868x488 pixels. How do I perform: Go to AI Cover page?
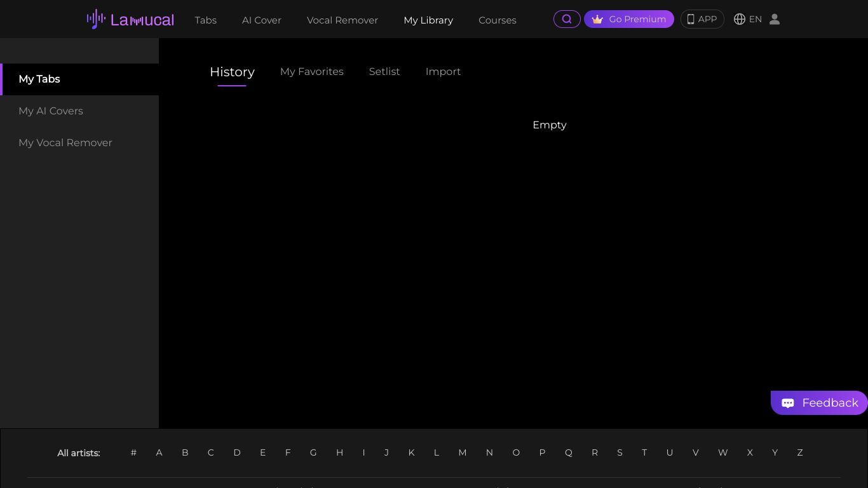tap(262, 20)
